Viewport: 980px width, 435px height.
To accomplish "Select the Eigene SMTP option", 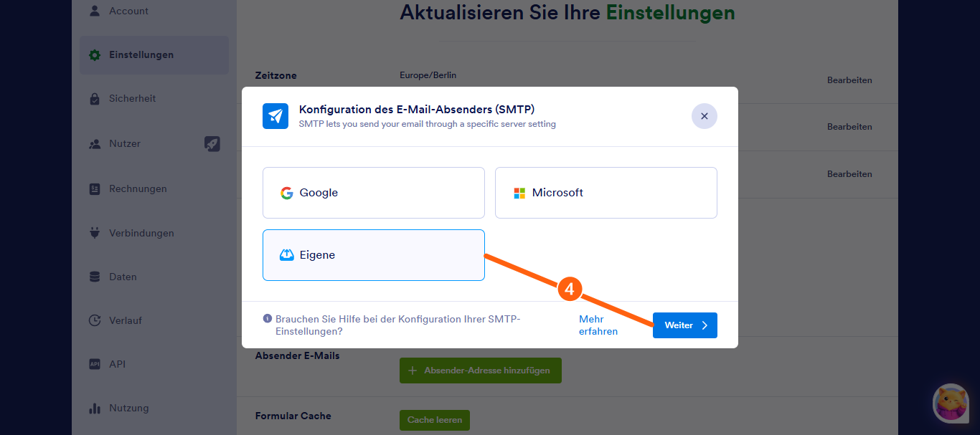I will (x=374, y=255).
